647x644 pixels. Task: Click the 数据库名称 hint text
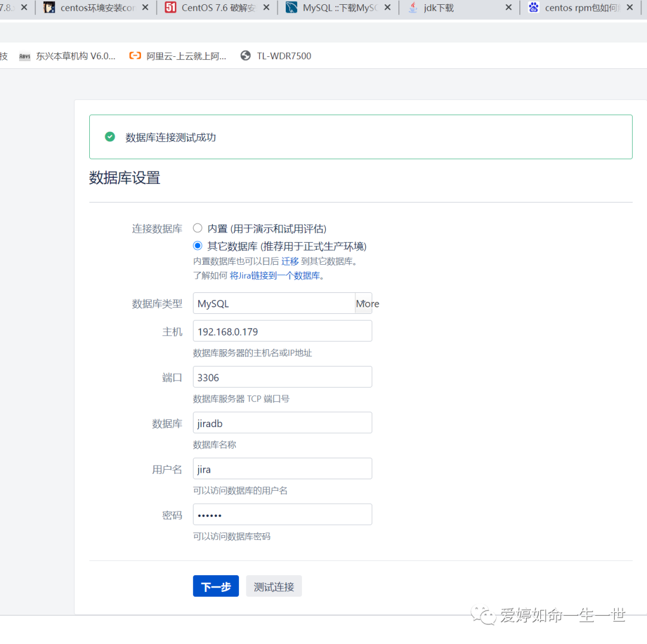[214, 445]
